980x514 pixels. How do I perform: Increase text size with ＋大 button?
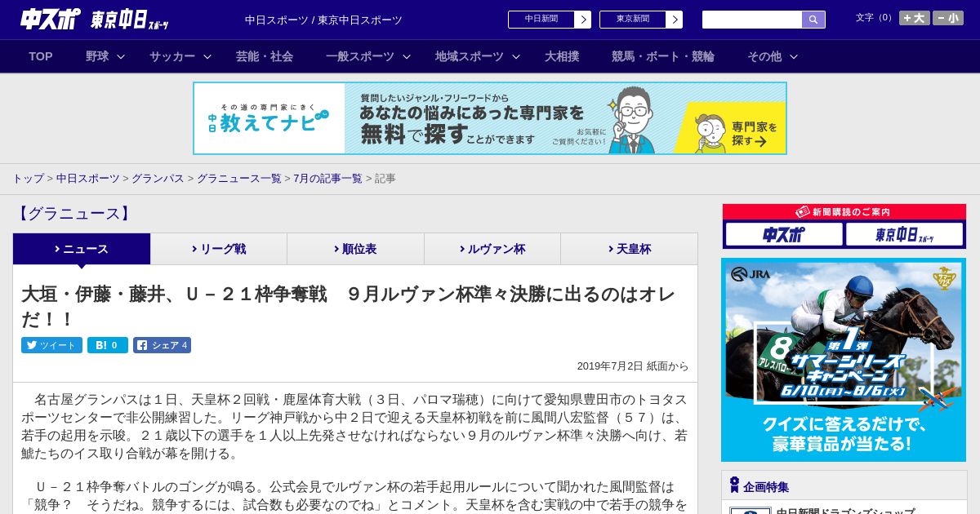(915, 18)
